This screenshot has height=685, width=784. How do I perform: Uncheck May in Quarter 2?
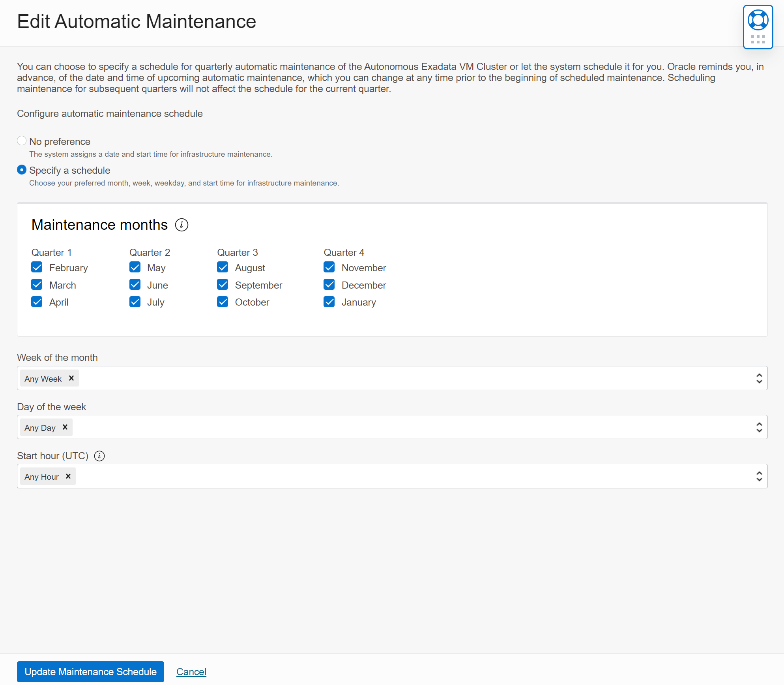click(x=135, y=267)
